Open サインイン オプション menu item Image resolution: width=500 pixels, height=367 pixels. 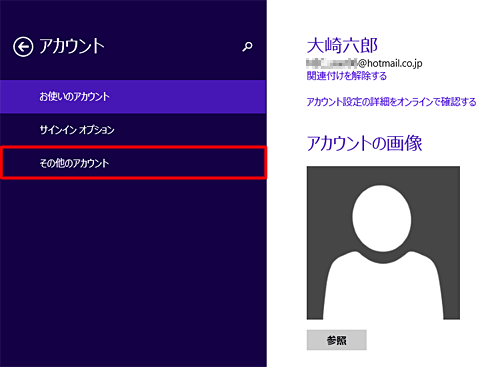pos(133,130)
